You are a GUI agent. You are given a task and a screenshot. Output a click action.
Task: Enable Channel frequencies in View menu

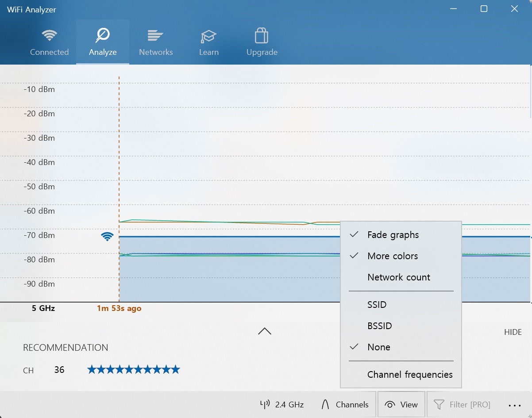coord(401,375)
